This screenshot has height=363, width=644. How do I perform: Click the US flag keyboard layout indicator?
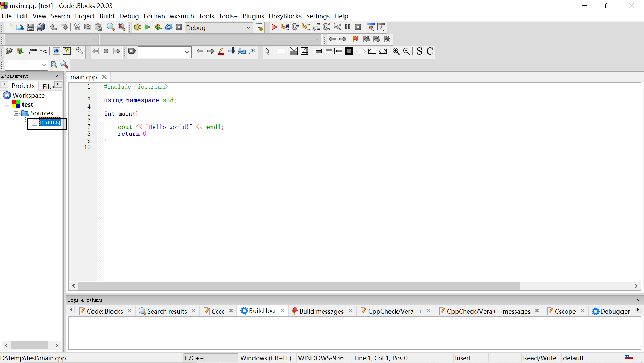[629, 358]
